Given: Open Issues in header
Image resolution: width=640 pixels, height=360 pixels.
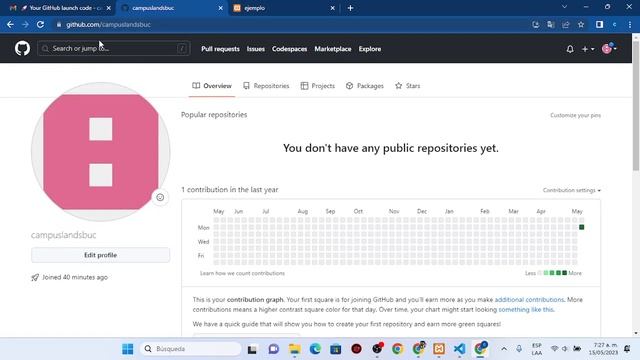Looking at the screenshot, I should pyautogui.click(x=256, y=49).
